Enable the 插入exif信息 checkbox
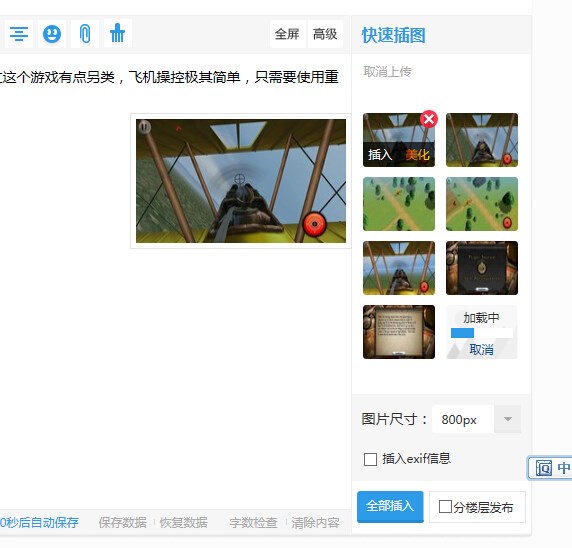 click(x=370, y=459)
